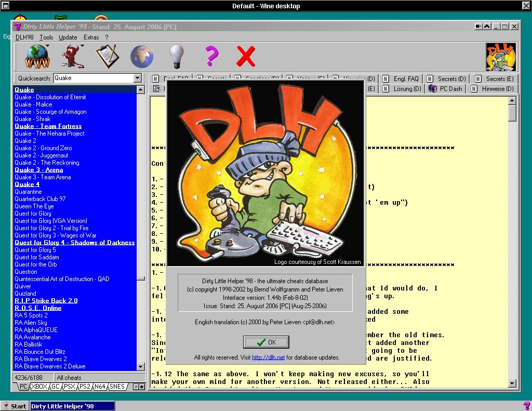The image size is (532, 411).
Task: Select Quake 3 - Arena in game list
Action: click(x=38, y=170)
